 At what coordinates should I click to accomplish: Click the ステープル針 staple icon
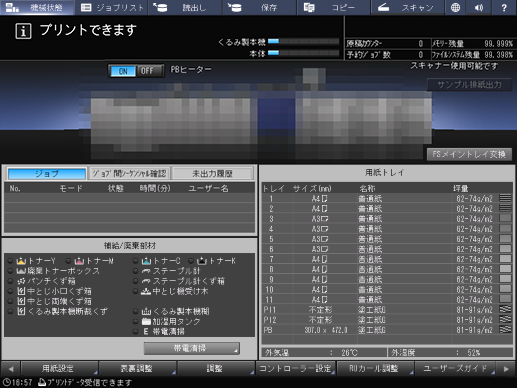pos(146,271)
